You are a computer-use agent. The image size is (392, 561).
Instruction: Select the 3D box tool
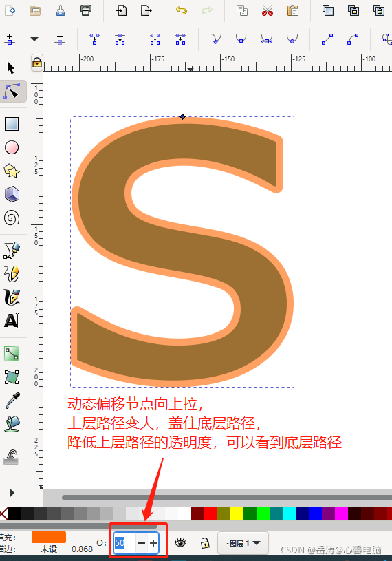point(12,194)
